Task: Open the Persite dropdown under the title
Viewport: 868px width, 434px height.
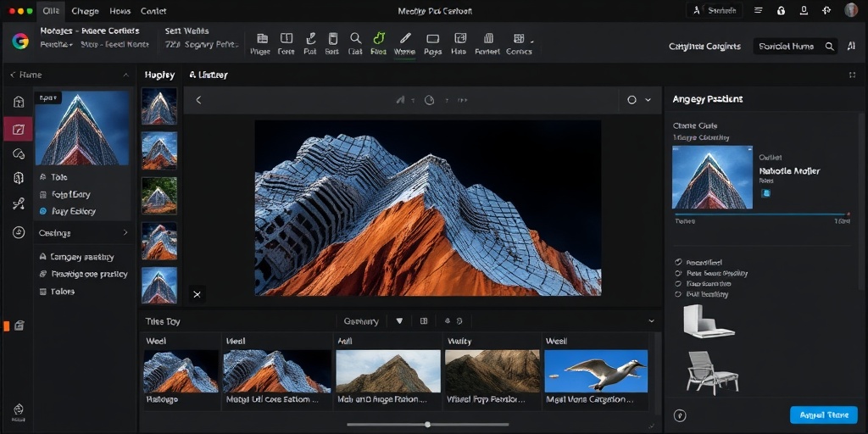Action: tap(57, 44)
